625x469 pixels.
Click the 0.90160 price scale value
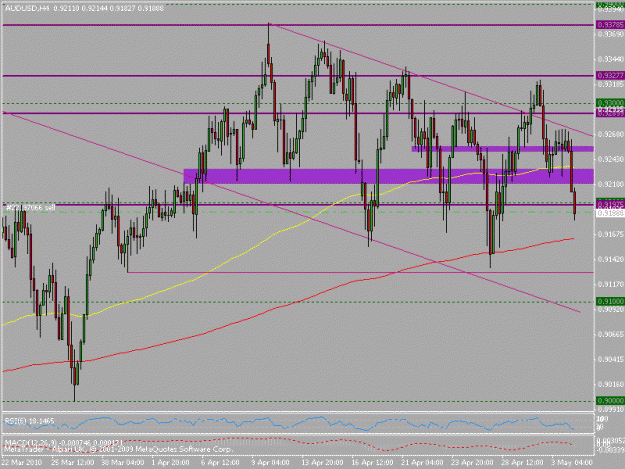pos(611,385)
